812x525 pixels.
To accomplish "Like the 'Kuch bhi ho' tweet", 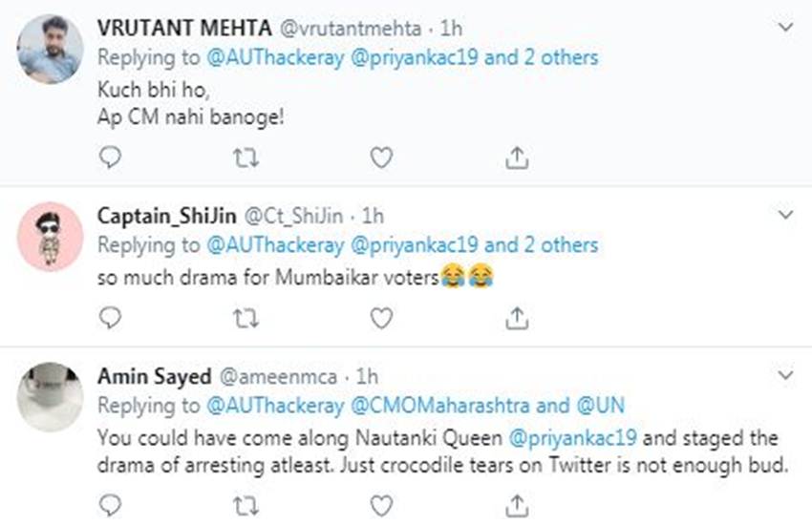I will 381,157.
